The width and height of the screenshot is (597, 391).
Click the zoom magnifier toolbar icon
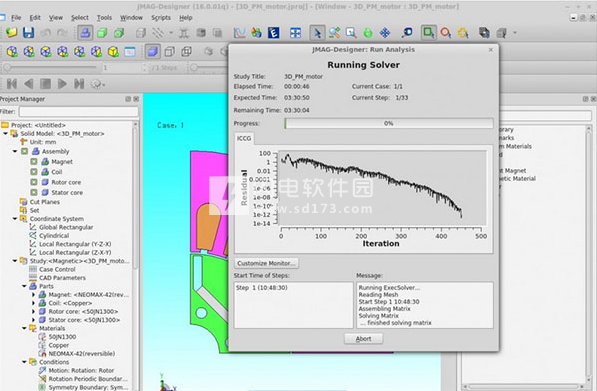(x=351, y=33)
